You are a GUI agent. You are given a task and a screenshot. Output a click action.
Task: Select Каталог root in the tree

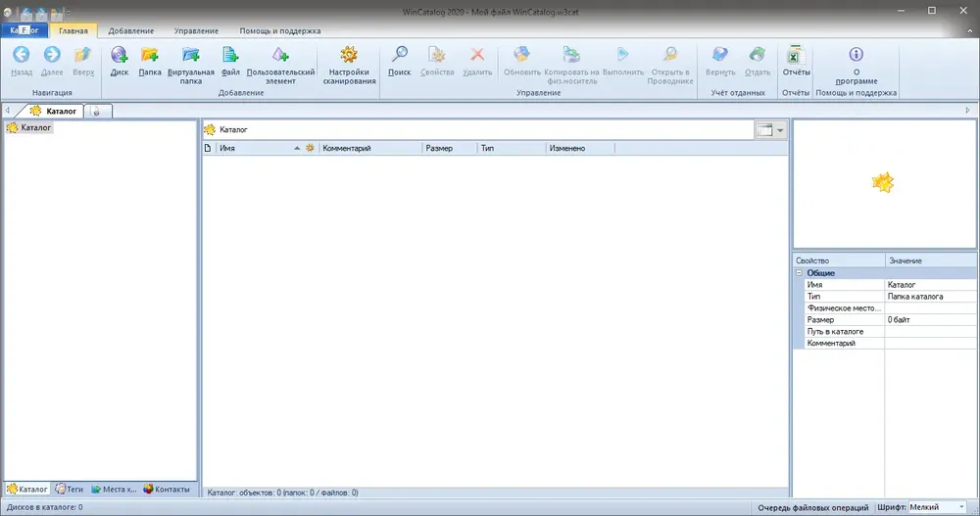coord(29,127)
